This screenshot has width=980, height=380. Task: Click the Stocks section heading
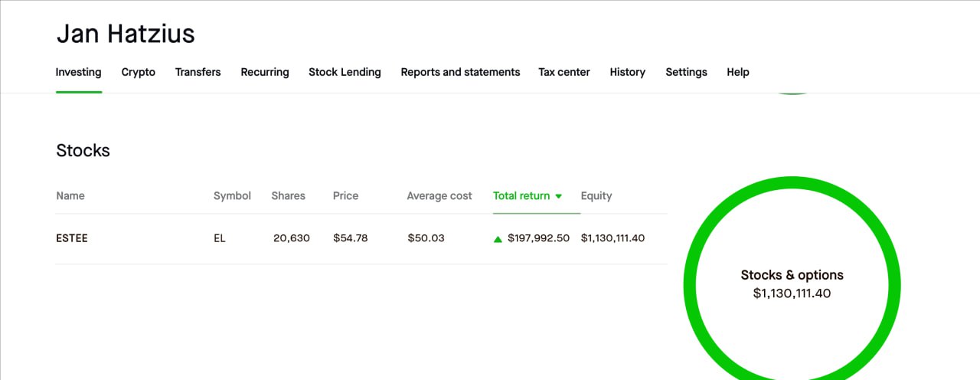point(83,151)
